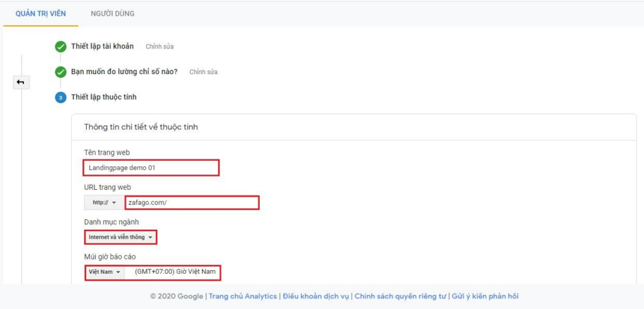Click green checkmark beside Thiết lập tài khoản
The image size is (644, 309).
coord(60,46)
